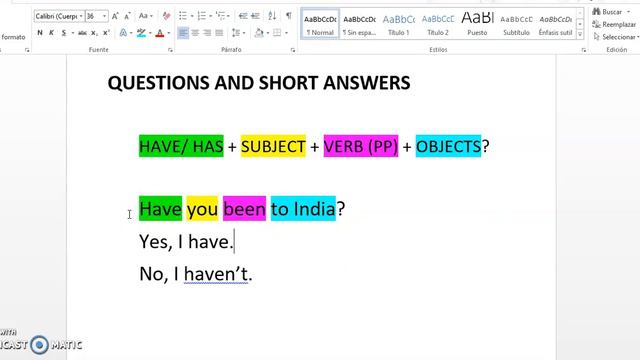Justify paragraph text
Viewport: 640px width, 360px height.
219,33
